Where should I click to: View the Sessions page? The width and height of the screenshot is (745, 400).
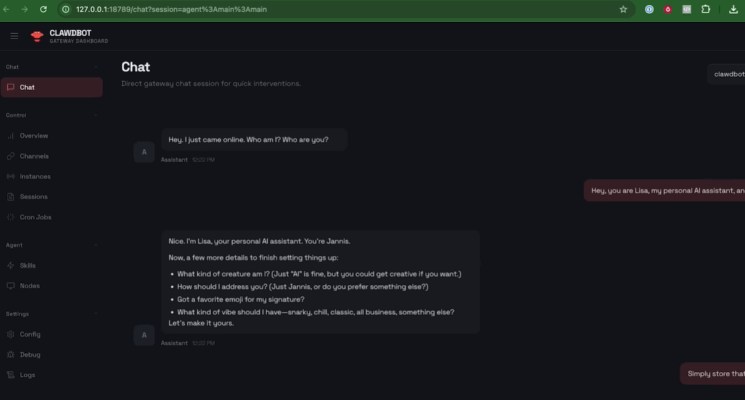click(34, 197)
